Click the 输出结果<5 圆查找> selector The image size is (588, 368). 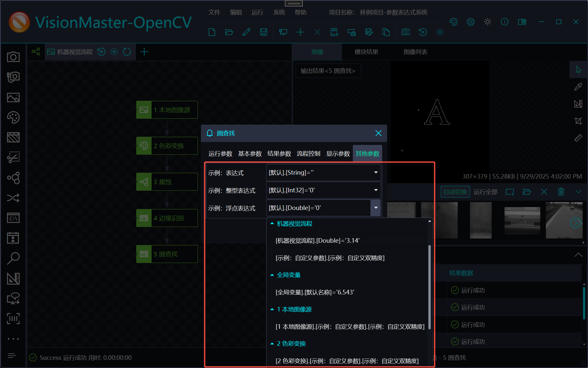[328, 71]
